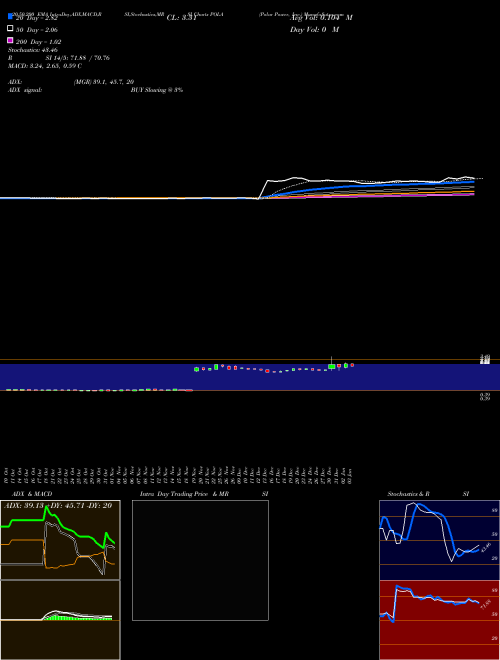Screen dimensions: 500x660
Task: Click the "ADX signal:" label
Action: coord(25,90)
